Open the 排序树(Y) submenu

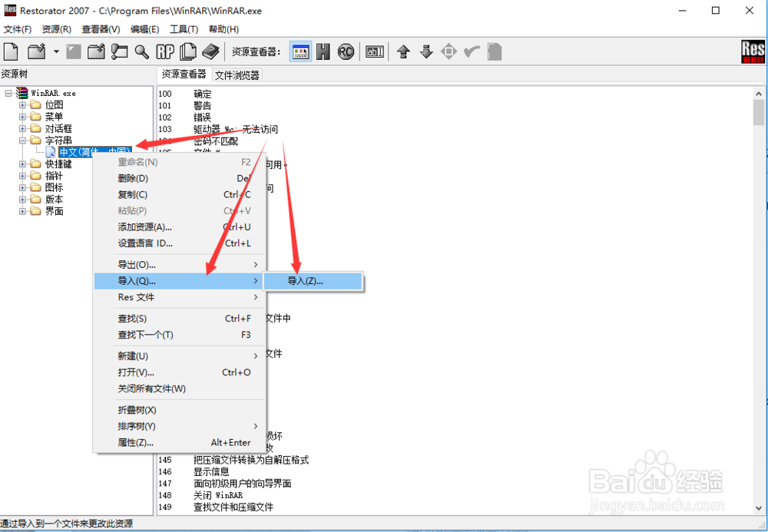[x=179, y=426]
